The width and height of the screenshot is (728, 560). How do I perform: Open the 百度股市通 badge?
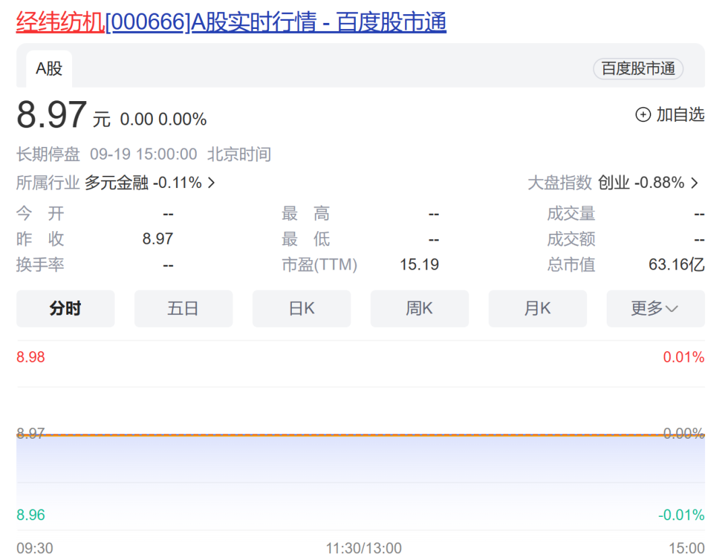[638, 69]
